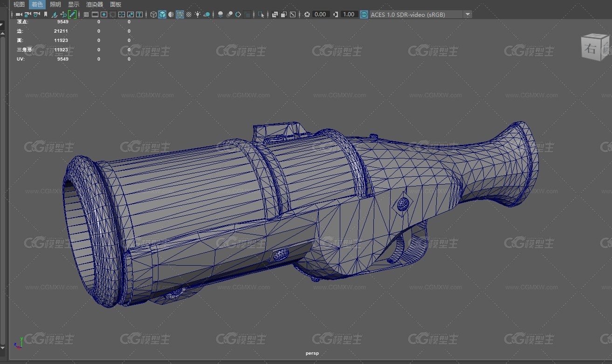Open the 着色 (Shading) menu
Screen dimensions: 612x364
coord(37,4)
